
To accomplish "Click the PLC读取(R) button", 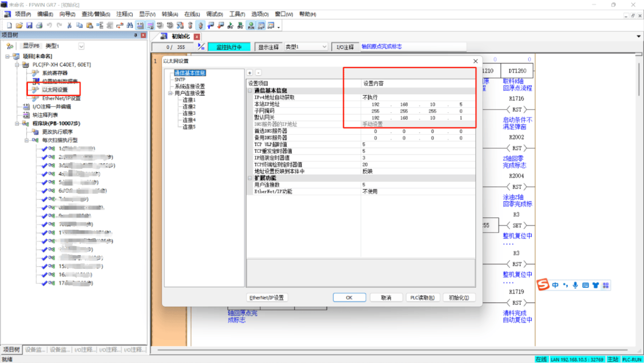I will click(422, 297).
